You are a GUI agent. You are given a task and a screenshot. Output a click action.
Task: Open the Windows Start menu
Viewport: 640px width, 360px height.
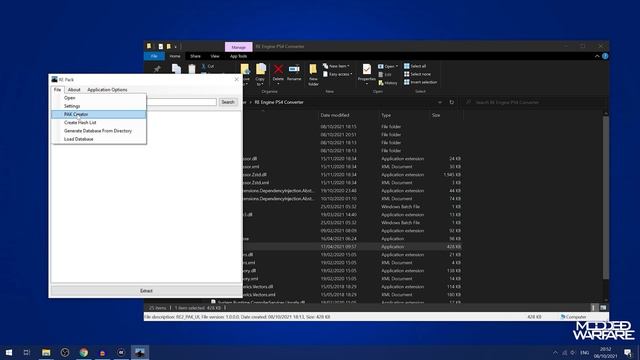[9, 352]
